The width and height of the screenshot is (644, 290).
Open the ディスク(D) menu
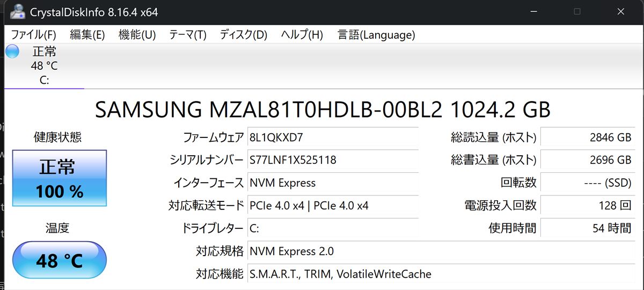point(243,35)
